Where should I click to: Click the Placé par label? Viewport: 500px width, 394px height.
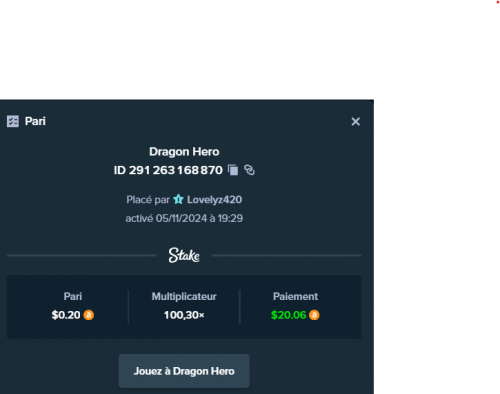click(x=148, y=200)
